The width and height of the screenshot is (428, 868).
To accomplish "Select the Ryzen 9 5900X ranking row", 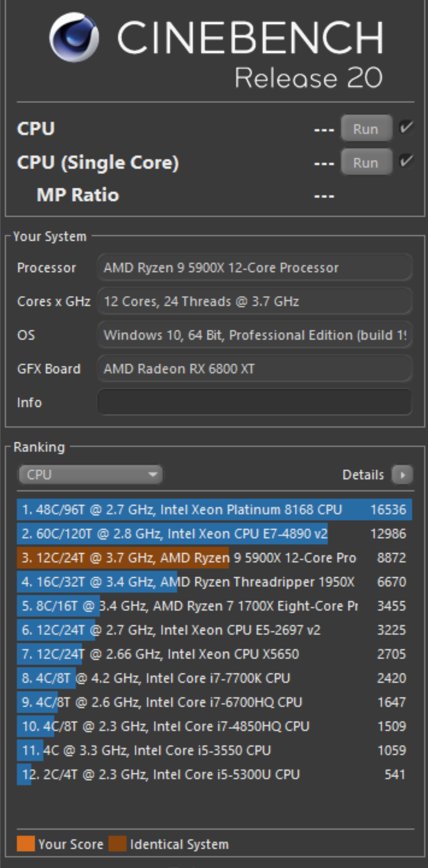I will [214, 557].
